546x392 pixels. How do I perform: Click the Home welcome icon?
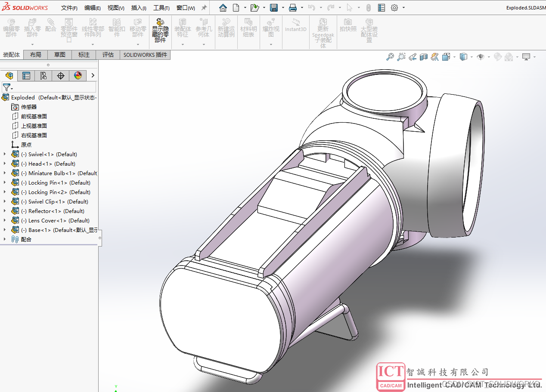point(223,8)
